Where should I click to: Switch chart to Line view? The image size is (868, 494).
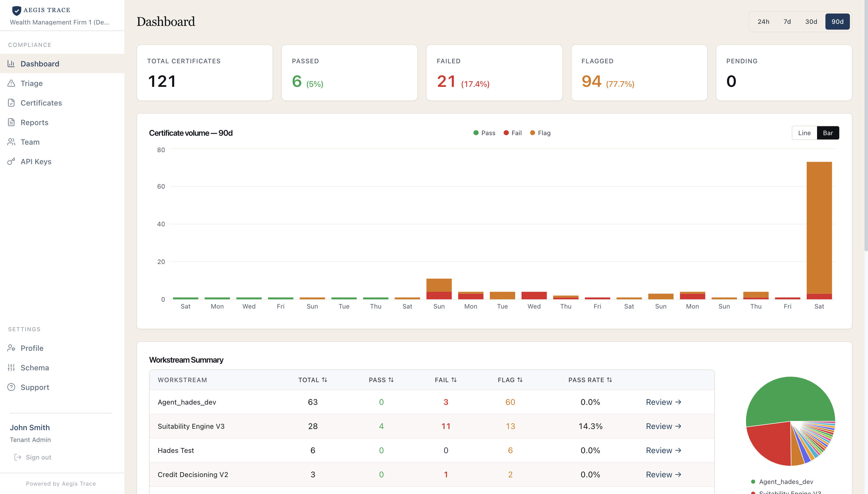pos(804,133)
